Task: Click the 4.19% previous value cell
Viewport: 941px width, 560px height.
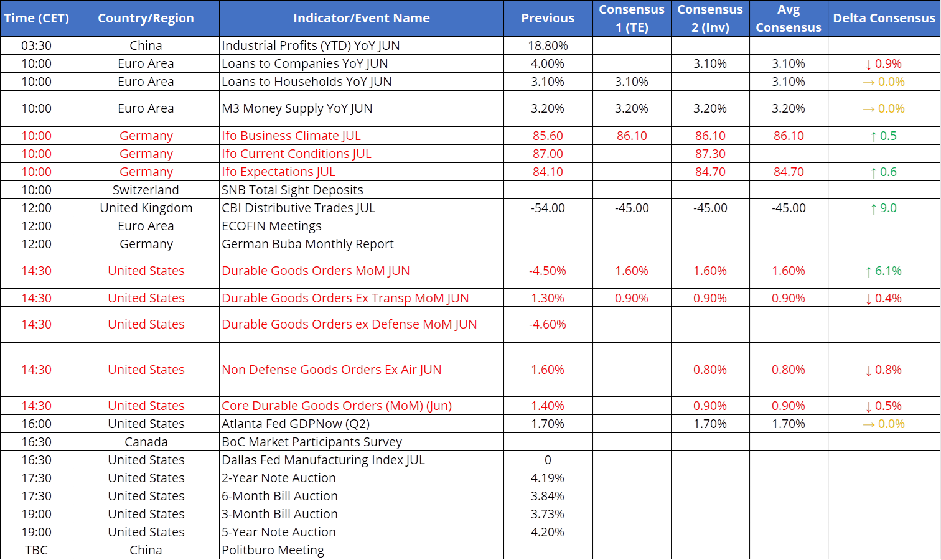Action: [548, 478]
